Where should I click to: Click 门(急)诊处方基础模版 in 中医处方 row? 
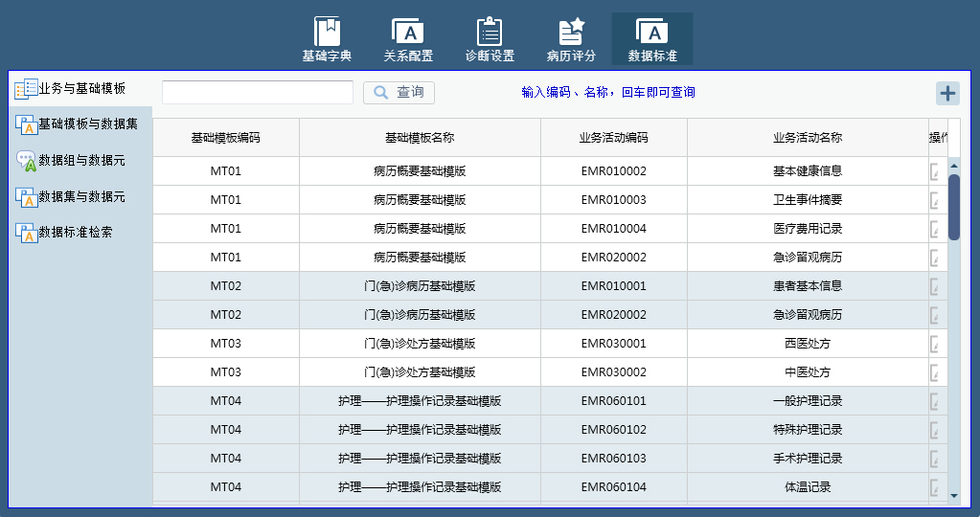[420, 372]
